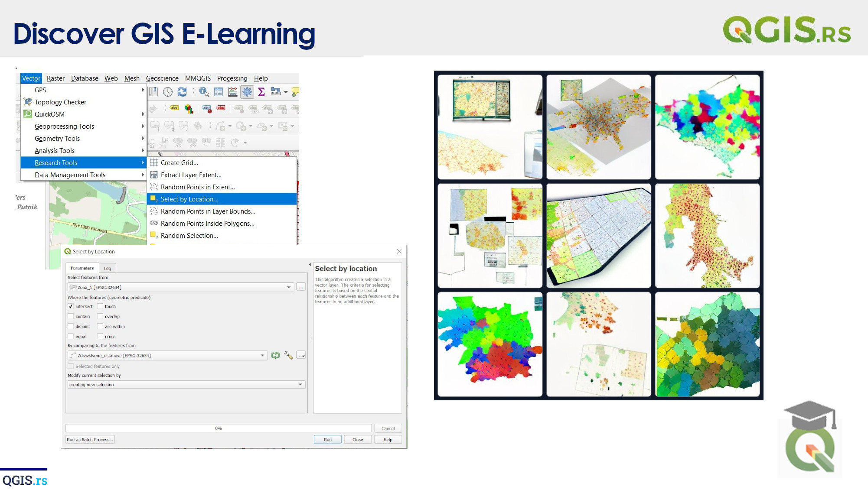Click the Cancel button

(388, 428)
